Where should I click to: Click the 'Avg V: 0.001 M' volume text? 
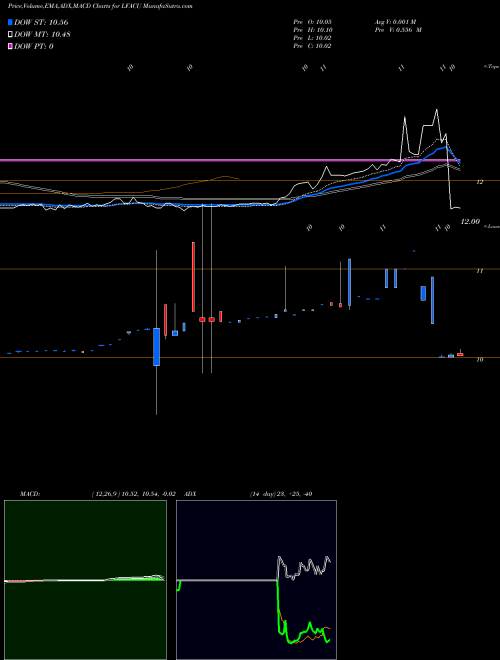pyautogui.click(x=395, y=21)
